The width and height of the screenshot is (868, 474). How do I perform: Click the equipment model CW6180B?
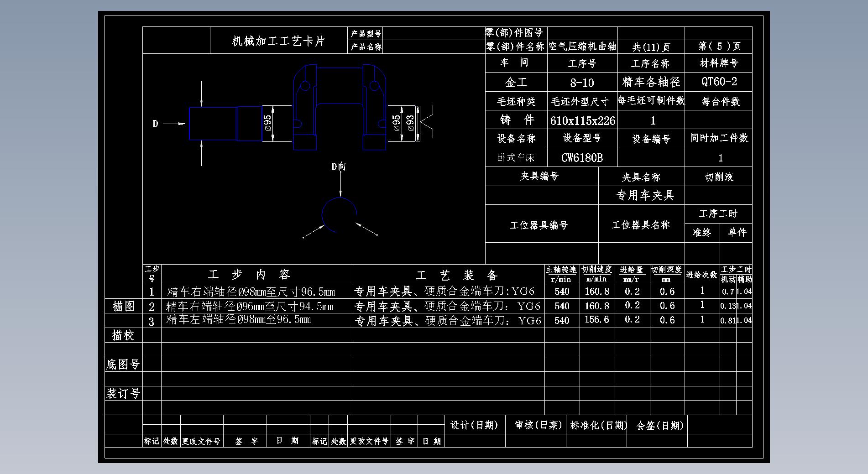[x=582, y=158]
